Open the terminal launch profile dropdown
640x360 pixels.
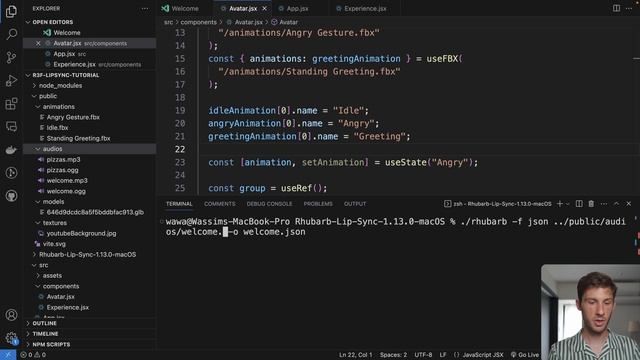click(x=567, y=204)
